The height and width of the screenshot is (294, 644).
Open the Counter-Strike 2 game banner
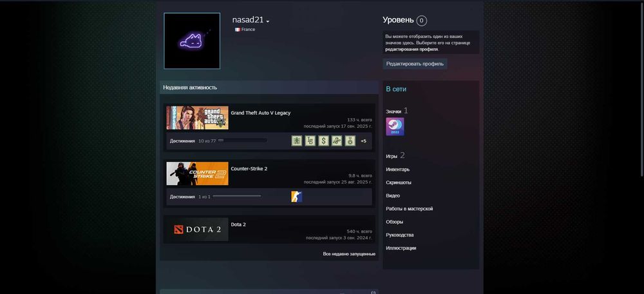coord(197,173)
